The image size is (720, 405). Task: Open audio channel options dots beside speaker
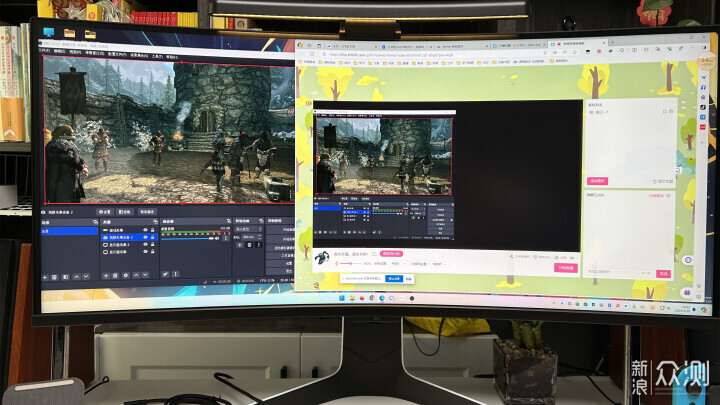click(225, 238)
